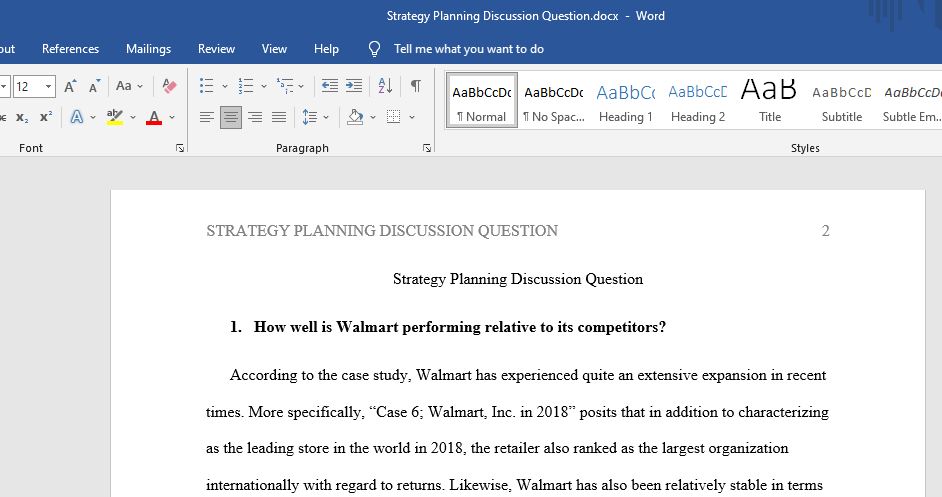Apply the Normal style
Viewport: 942px width, 497px height.
482,100
